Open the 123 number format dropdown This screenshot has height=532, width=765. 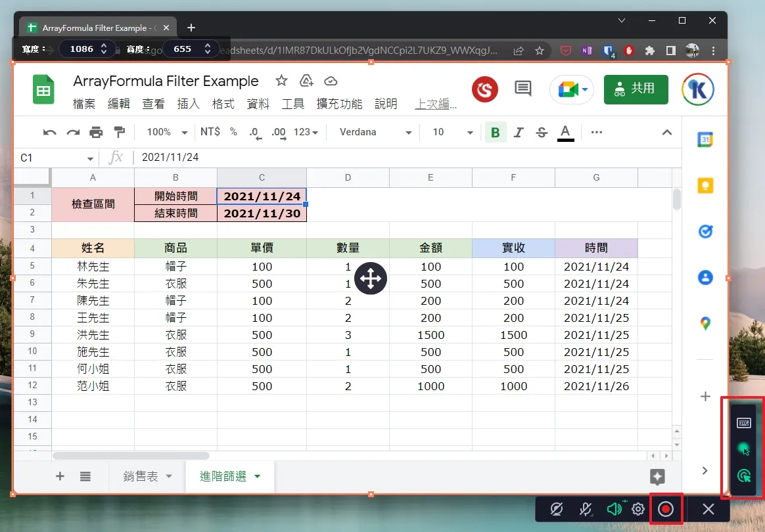pyautogui.click(x=306, y=132)
